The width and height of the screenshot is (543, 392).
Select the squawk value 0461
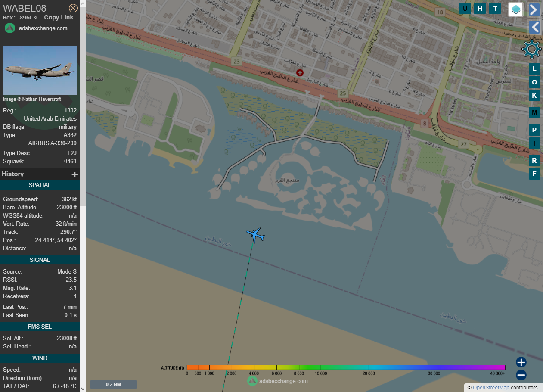(70, 162)
